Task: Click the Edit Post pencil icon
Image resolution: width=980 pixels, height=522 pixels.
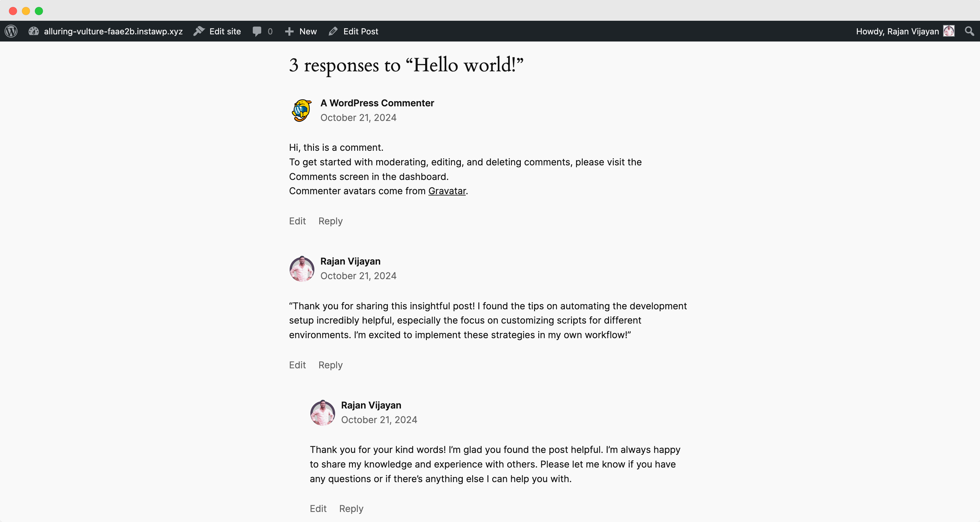Action: [x=333, y=31]
